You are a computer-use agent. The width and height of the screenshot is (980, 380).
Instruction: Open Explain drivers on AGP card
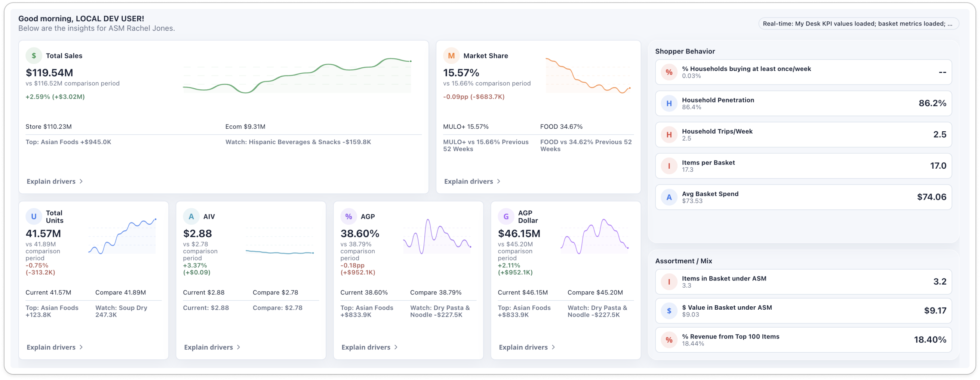click(369, 347)
